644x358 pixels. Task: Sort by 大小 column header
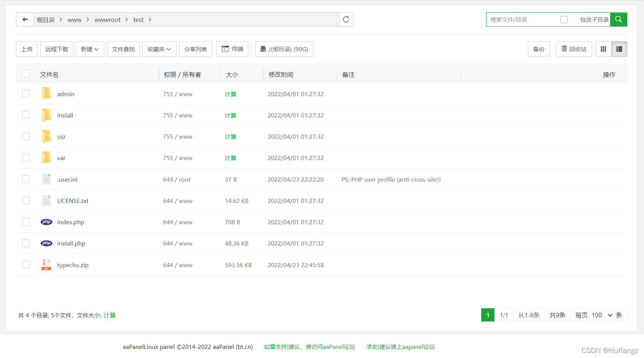pyautogui.click(x=232, y=74)
